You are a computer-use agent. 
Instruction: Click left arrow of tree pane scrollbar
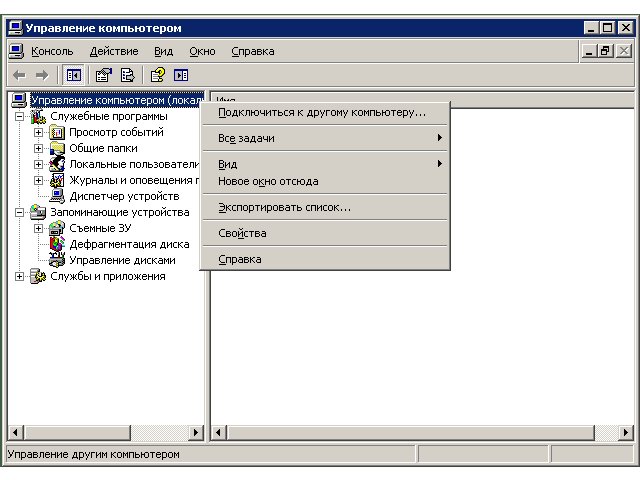16,432
